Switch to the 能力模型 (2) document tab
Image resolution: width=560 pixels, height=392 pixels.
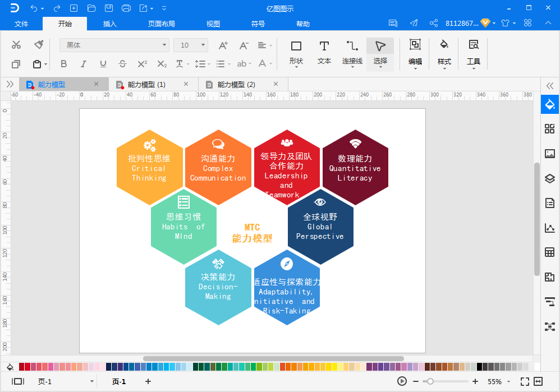pos(236,85)
